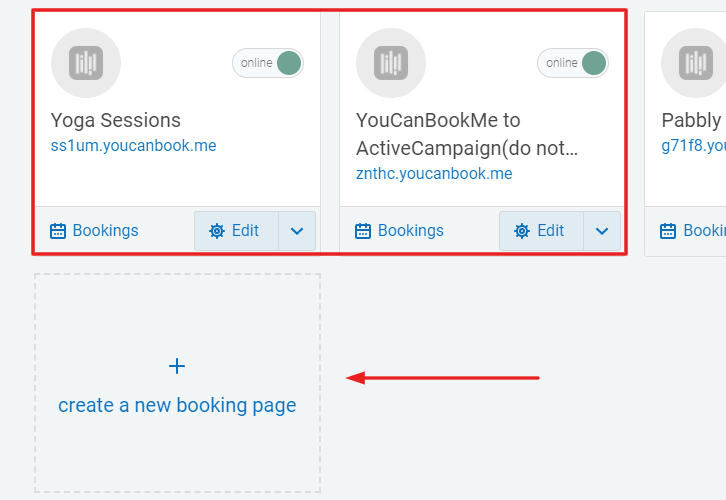Viewport: 726px width, 500px height.
Task: Toggle YouCanBookMe to ActiveCampaign online switch
Action: point(573,63)
